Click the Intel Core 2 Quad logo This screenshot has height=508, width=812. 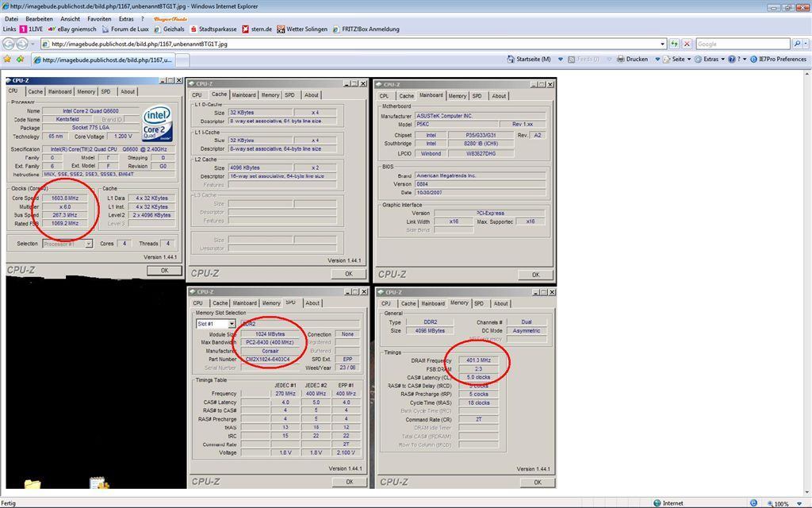[x=157, y=123]
